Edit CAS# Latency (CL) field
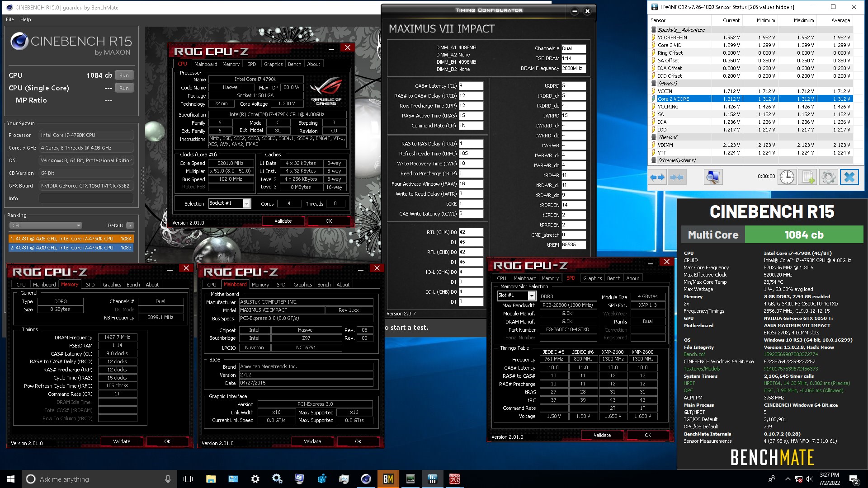 tap(471, 86)
